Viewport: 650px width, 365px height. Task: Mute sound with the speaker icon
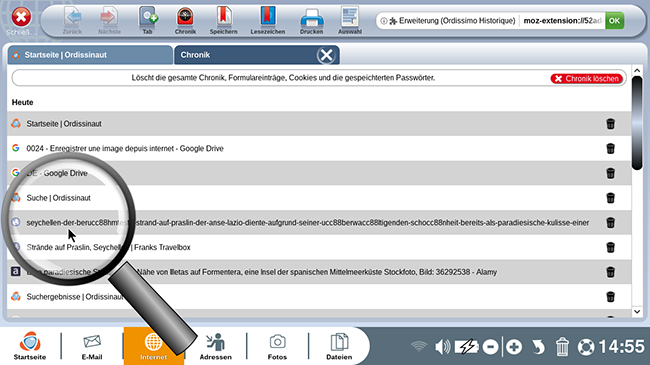coord(442,346)
